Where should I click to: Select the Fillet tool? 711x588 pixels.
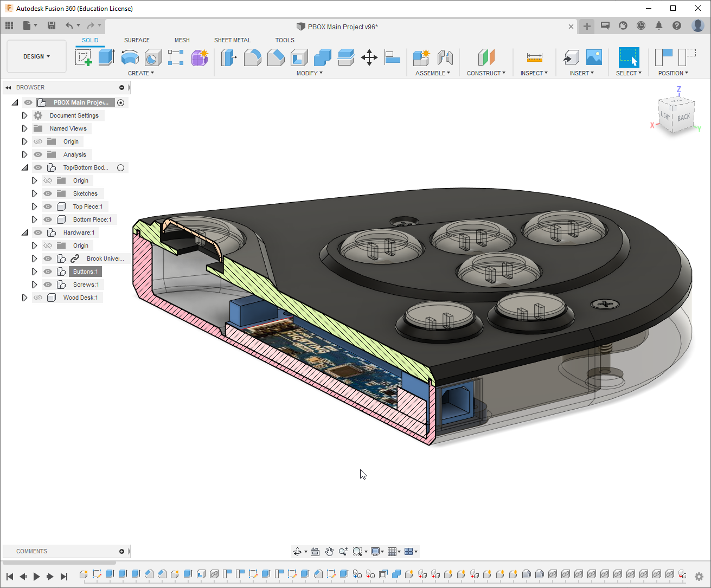point(253,58)
